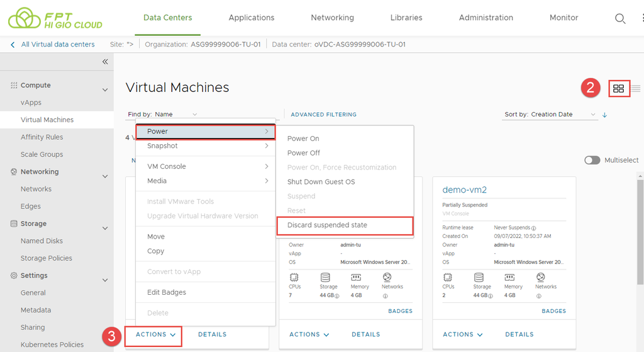Screen dimensions: 644x352
Task: Click demo-vm2 Networks icon
Action: pos(541,277)
